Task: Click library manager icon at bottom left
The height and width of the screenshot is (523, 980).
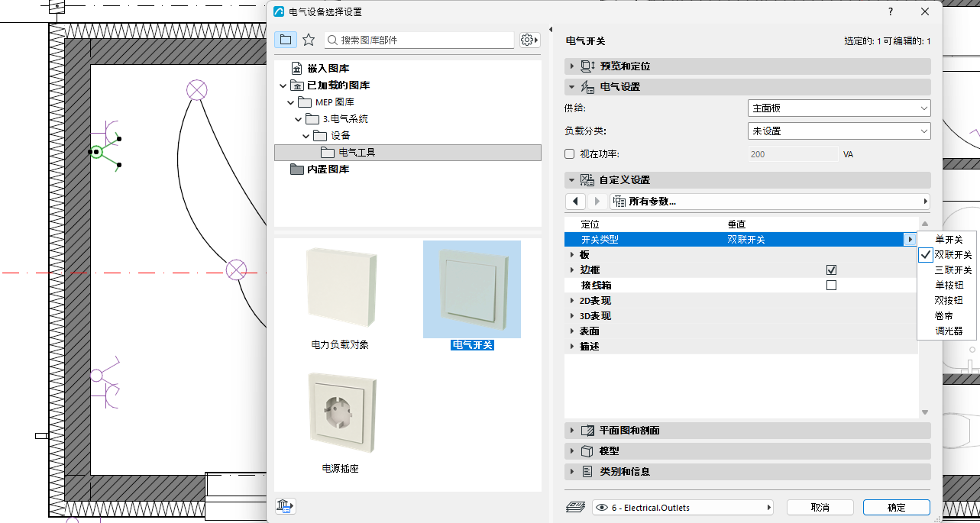Action: (x=286, y=505)
